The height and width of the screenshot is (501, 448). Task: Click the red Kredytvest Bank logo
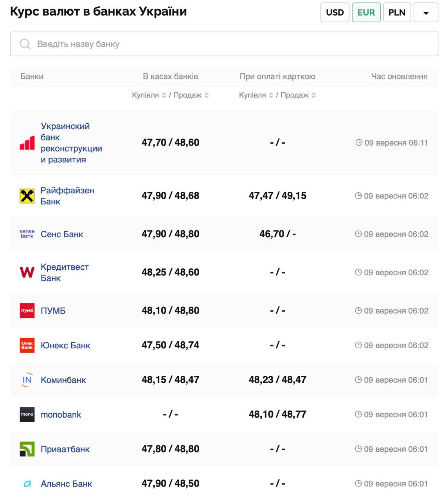[x=27, y=272]
